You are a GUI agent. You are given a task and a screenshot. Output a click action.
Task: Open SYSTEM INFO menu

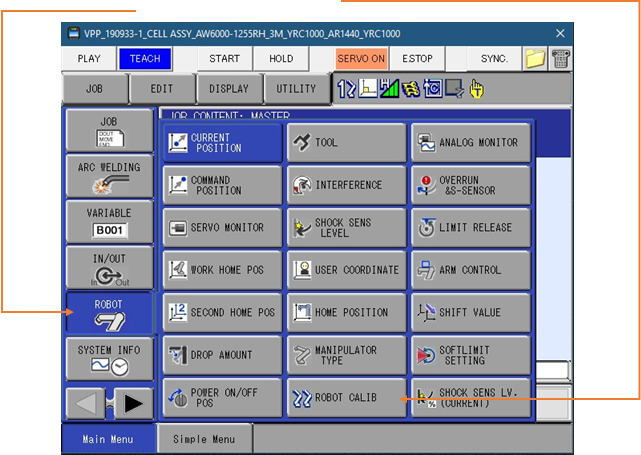pyautogui.click(x=109, y=357)
